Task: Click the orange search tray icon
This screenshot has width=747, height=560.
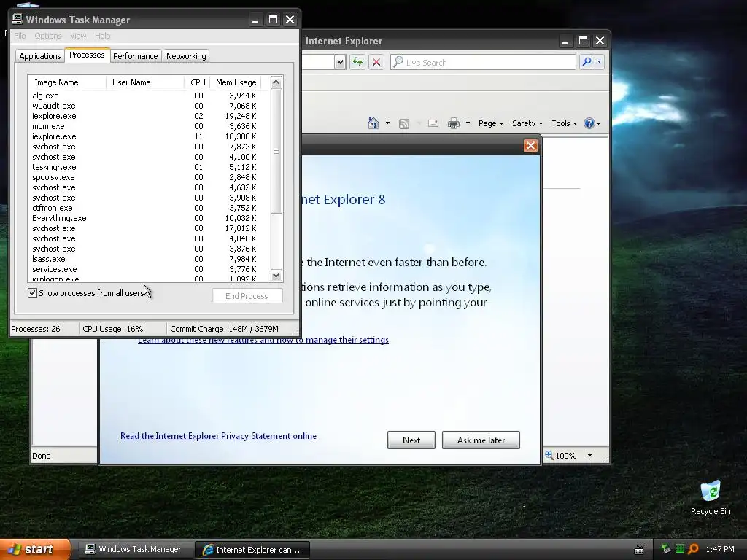Action: tap(693, 549)
